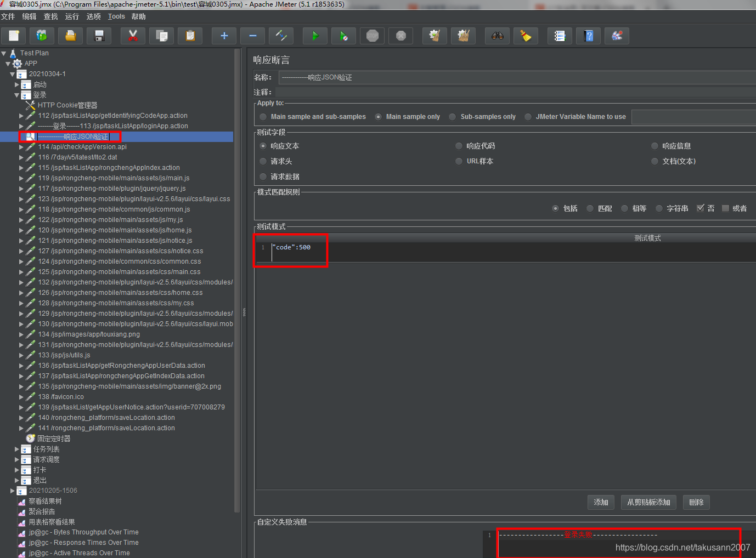Select 匹配 pattern rule

tap(599, 208)
